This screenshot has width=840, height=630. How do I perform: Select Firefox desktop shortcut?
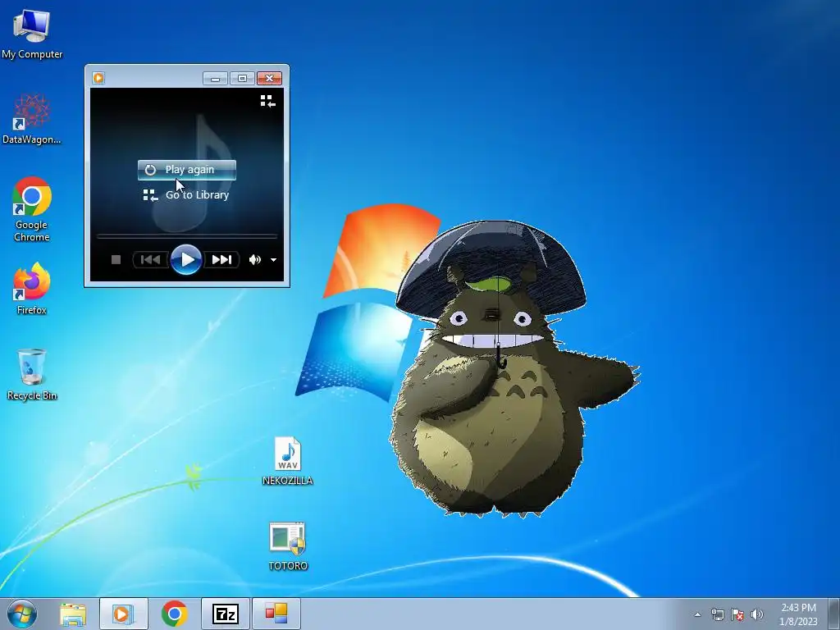coord(32,289)
